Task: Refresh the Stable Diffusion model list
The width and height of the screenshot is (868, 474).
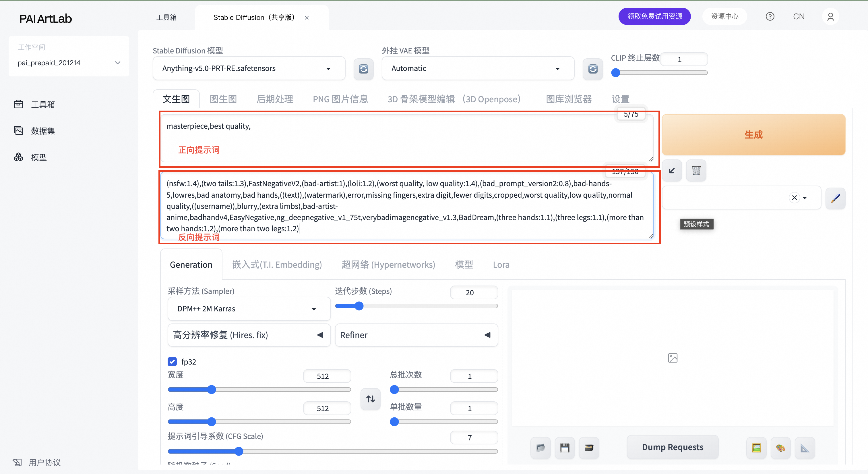Action: 363,69
